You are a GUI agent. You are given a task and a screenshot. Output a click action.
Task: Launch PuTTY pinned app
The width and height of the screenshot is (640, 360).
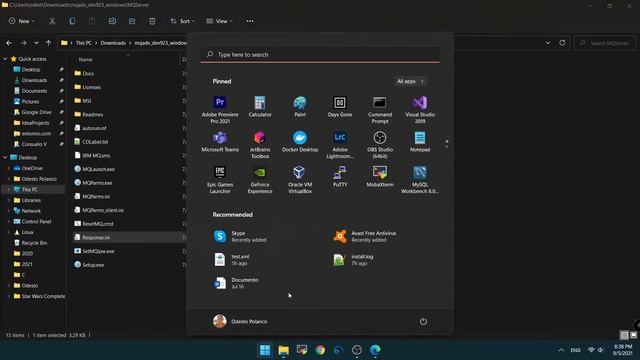[340, 177]
